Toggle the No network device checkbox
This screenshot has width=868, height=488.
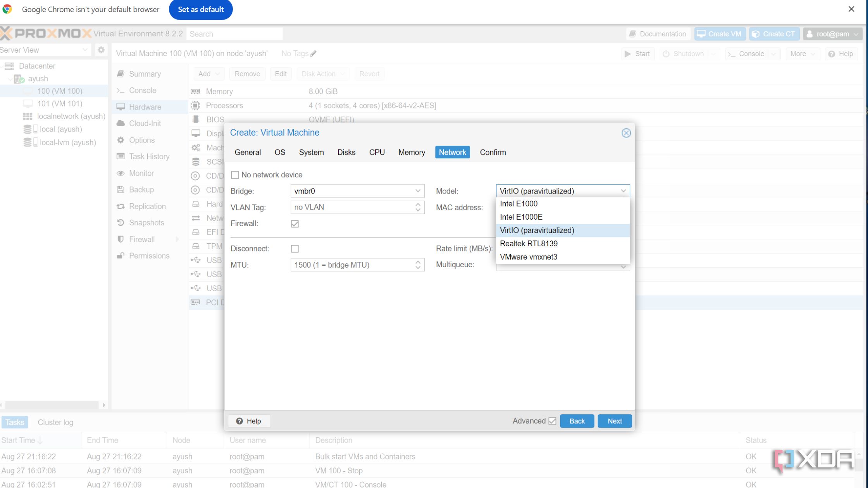click(235, 175)
